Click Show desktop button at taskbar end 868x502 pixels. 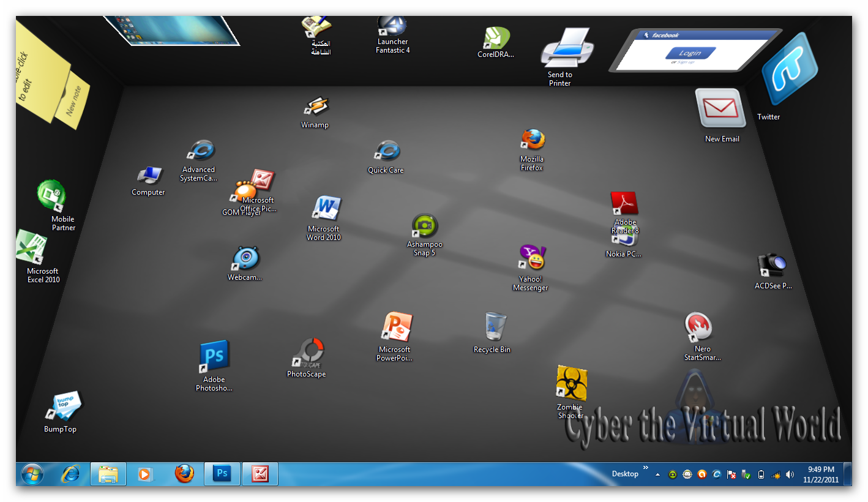(848, 474)
